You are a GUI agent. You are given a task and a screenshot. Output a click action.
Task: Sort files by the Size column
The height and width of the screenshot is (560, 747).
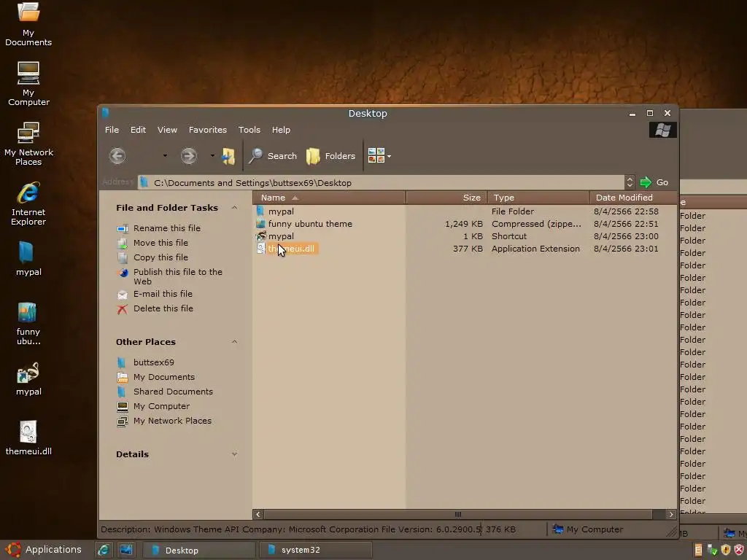point(446,198)
